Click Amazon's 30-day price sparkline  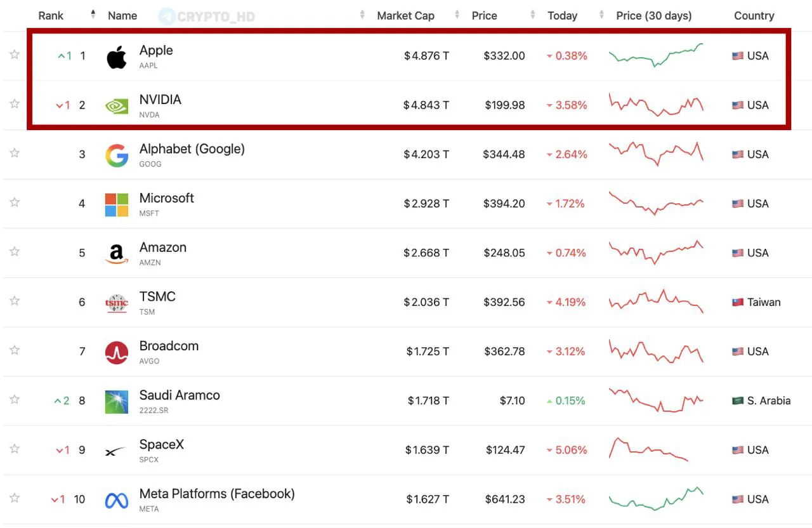coord(657,252)
